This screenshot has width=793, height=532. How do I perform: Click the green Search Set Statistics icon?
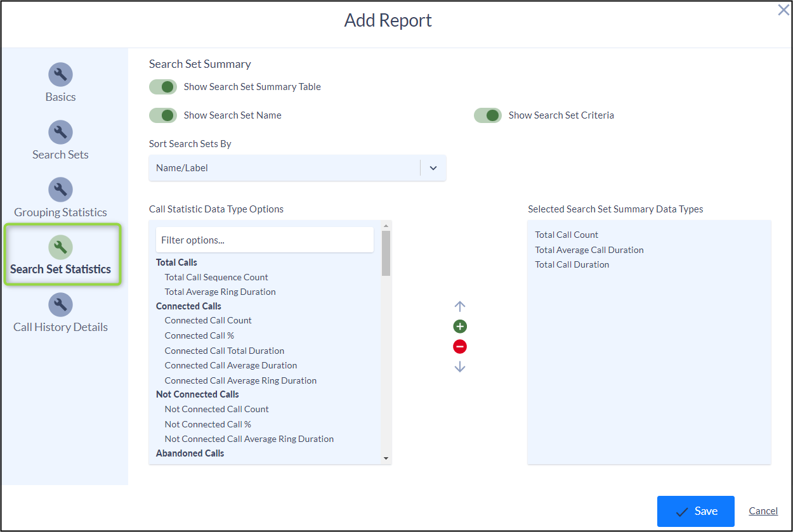coord(60,247)
